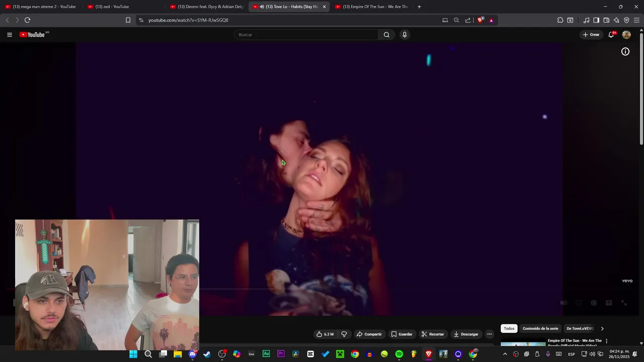Close the Tove Lo Habits tab
This screenshot has width=644, height=362.
click(324, 7)
